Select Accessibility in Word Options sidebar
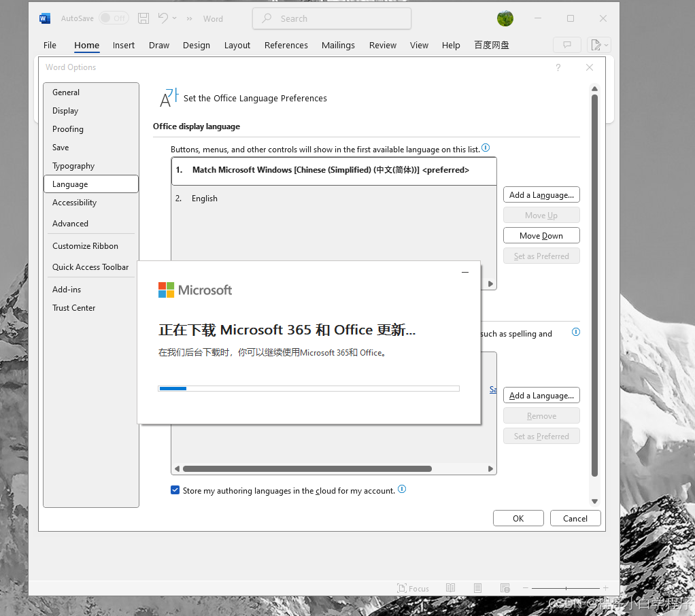 pos(91,203)
